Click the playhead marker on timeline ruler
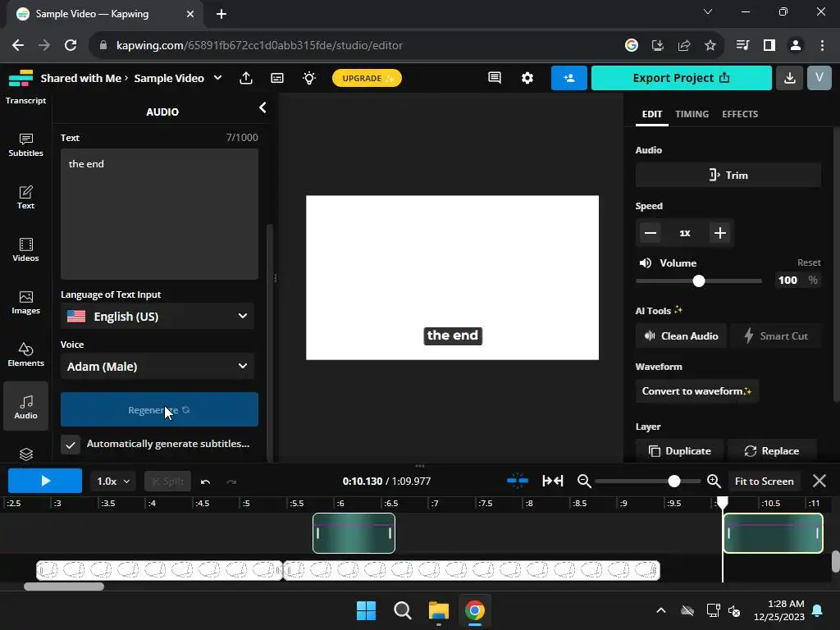 click(723, 503)
